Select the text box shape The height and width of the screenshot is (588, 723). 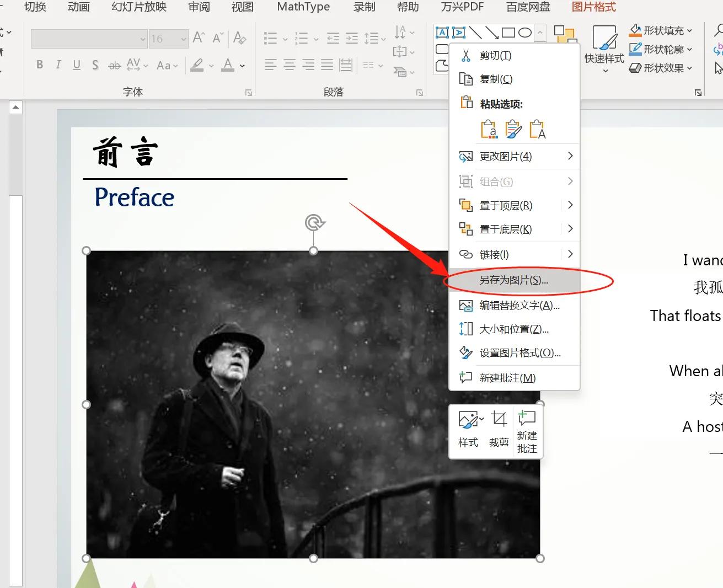442,33
